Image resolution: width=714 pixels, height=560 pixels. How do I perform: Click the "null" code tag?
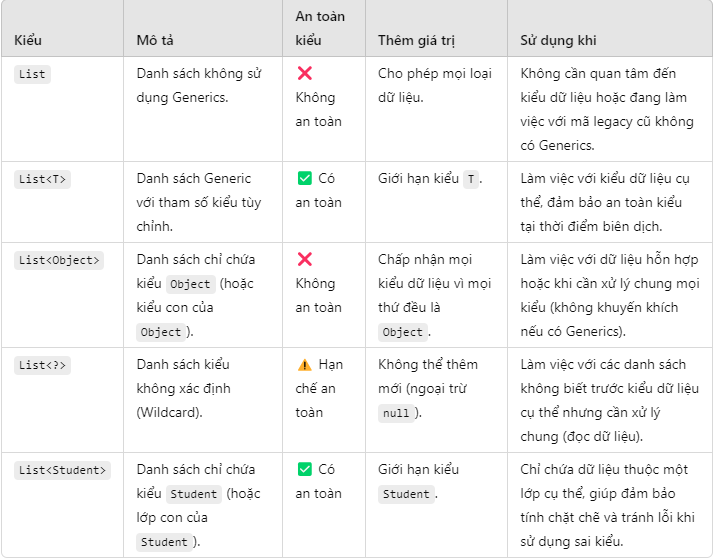pos(396,414)
